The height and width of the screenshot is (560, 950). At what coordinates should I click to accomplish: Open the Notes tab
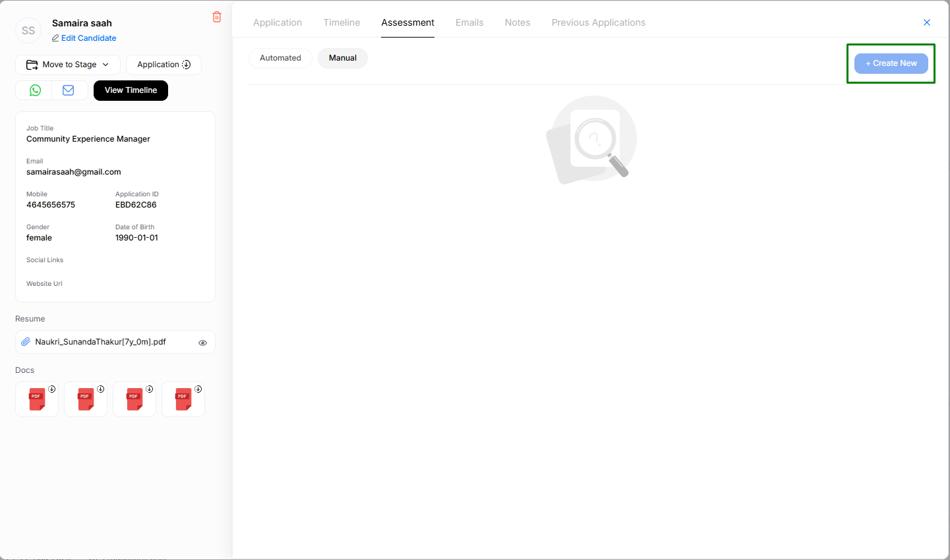point(518,22)
